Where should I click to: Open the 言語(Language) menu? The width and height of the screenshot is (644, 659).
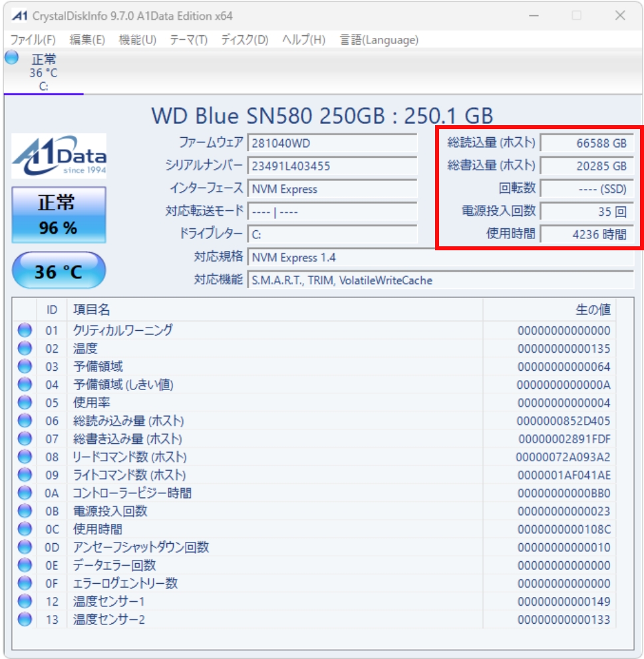tap(379, 40)
